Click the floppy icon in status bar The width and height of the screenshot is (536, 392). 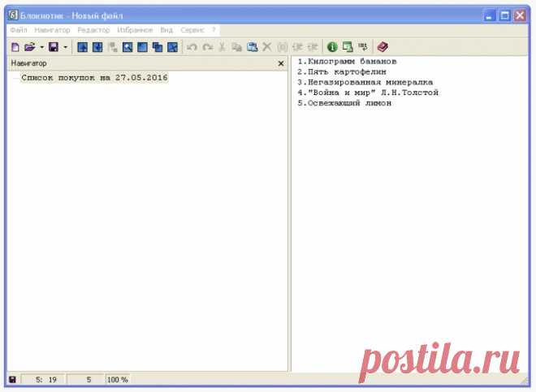coord(12,380)
